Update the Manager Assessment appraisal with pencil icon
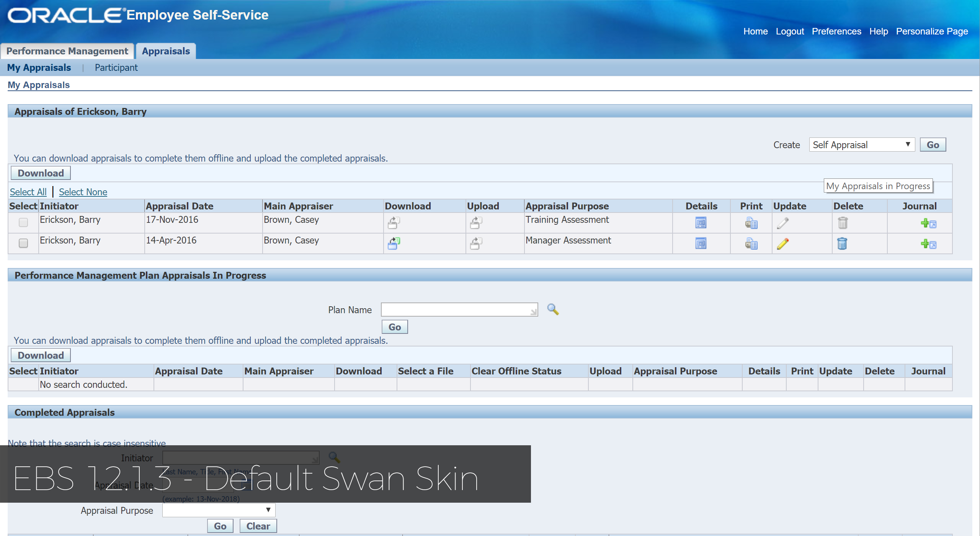This screenshot has width=980, height=536. 783,243
